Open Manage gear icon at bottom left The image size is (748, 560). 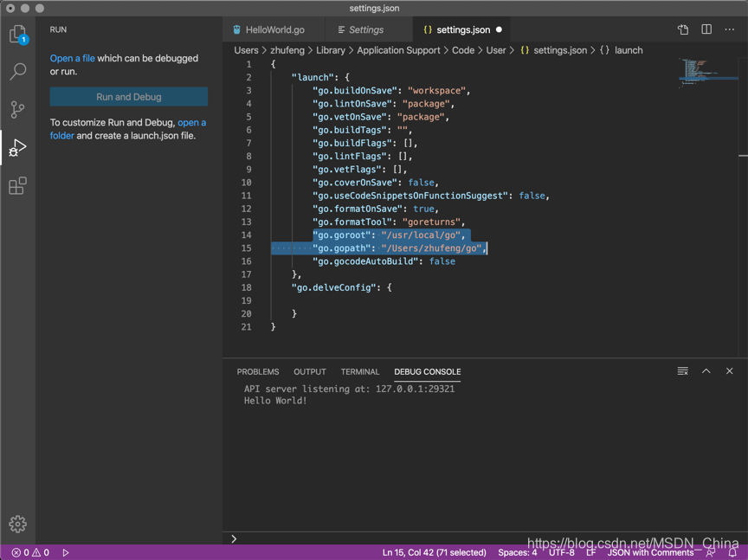[17, 524]
